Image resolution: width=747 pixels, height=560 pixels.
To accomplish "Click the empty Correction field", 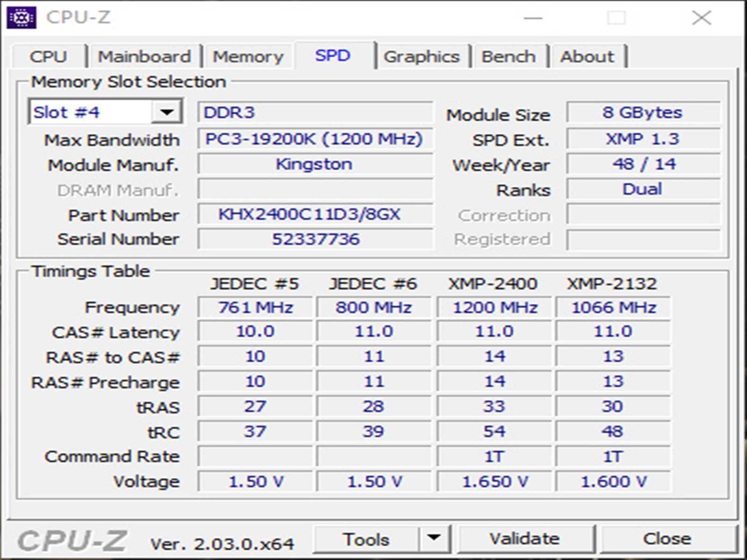I will (643, 214).
